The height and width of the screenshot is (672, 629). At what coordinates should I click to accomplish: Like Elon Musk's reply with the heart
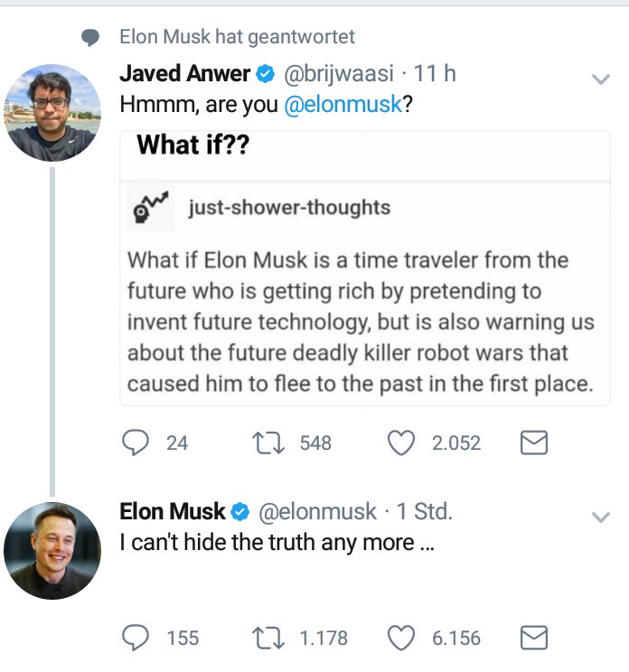click(x=400, y=638)
